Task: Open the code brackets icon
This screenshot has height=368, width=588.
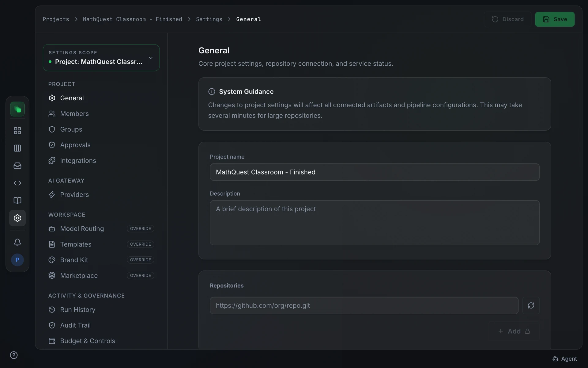Action: pyautogui.click(x=17, y=183)
